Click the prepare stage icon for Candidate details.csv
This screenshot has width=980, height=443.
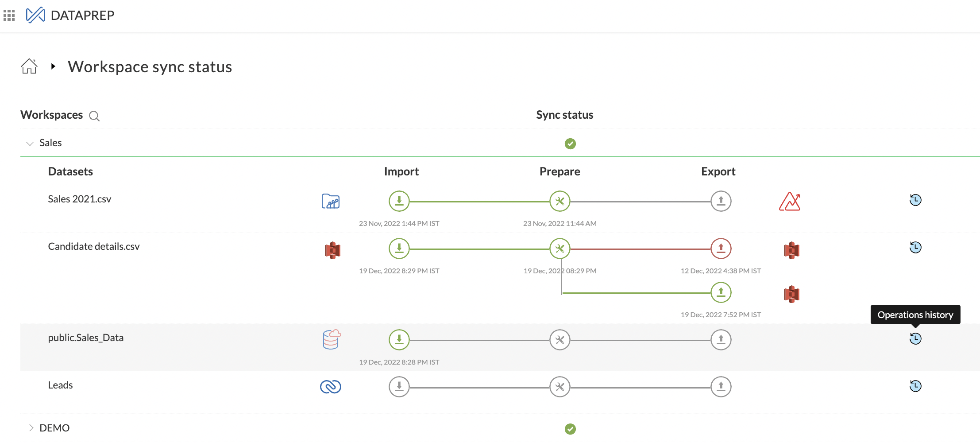coord(560,249)
